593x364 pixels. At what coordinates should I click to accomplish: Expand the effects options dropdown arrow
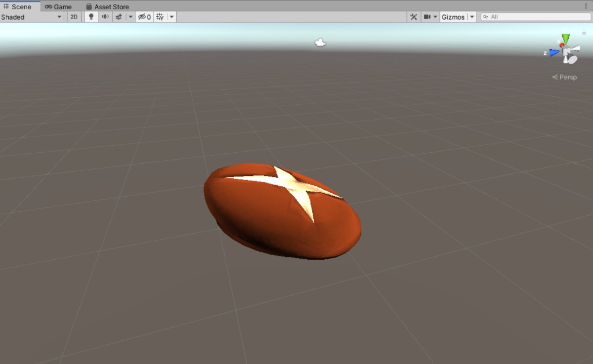130,17
